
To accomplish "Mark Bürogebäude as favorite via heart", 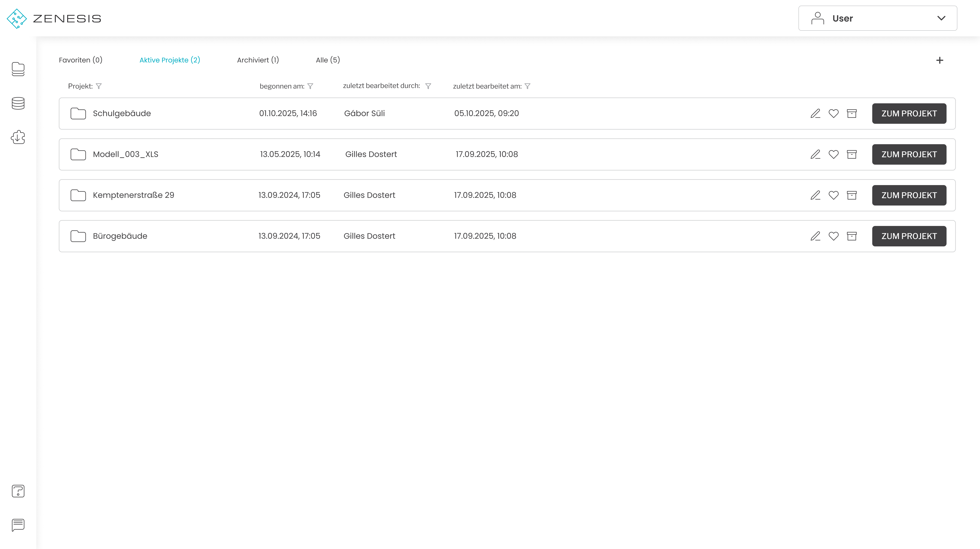I will coord(833,236).
